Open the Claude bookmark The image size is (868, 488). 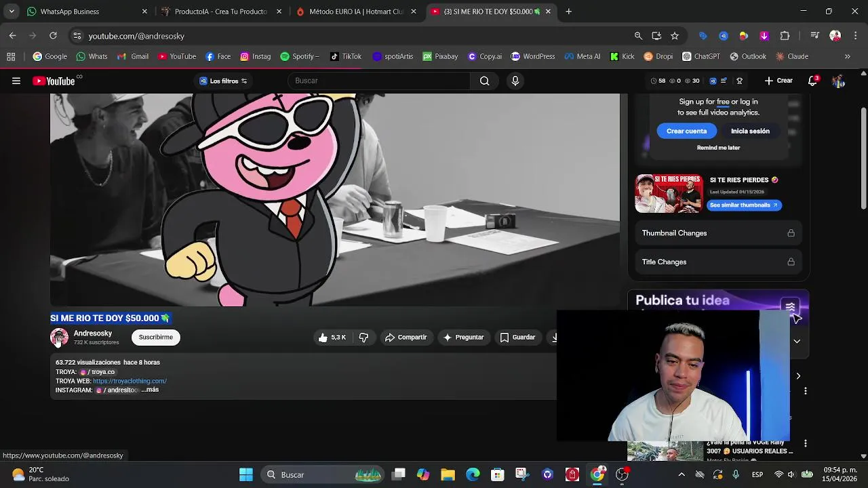coord(792,56)
